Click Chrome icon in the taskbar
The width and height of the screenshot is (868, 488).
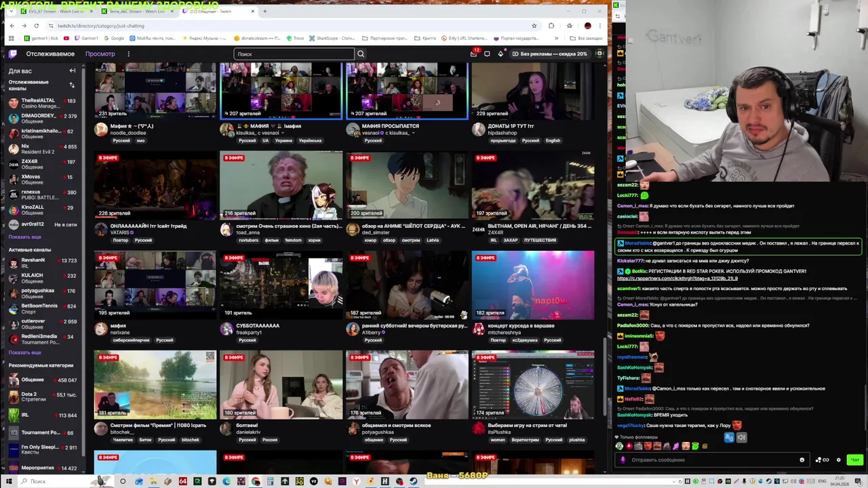[x=256, y=481]
